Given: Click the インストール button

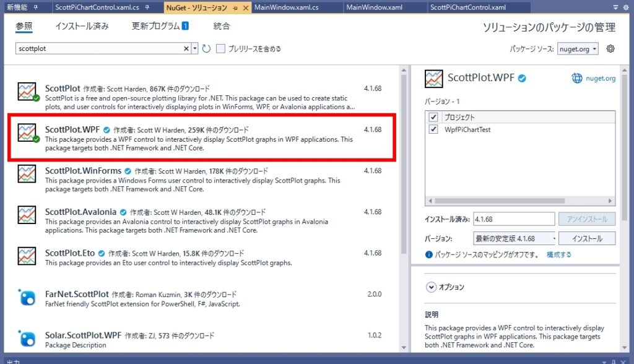Looking at the screenshot, I should click(587, 238).
